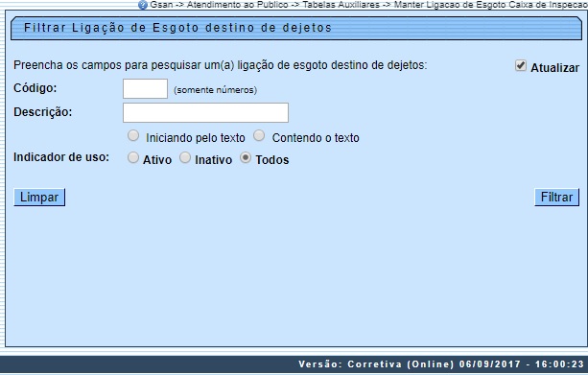Click the Código label
The width and height of the screenshot is (588, 375).
click(35, 88)
